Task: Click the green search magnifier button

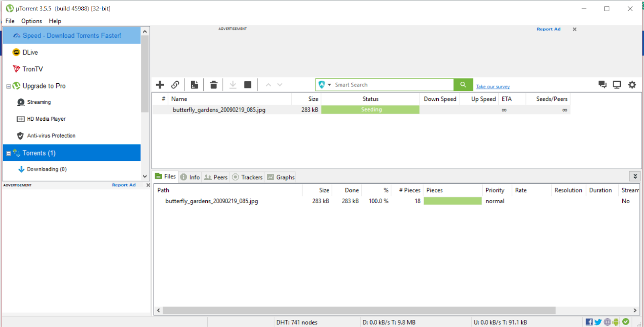Action: [x=463, y=85]
